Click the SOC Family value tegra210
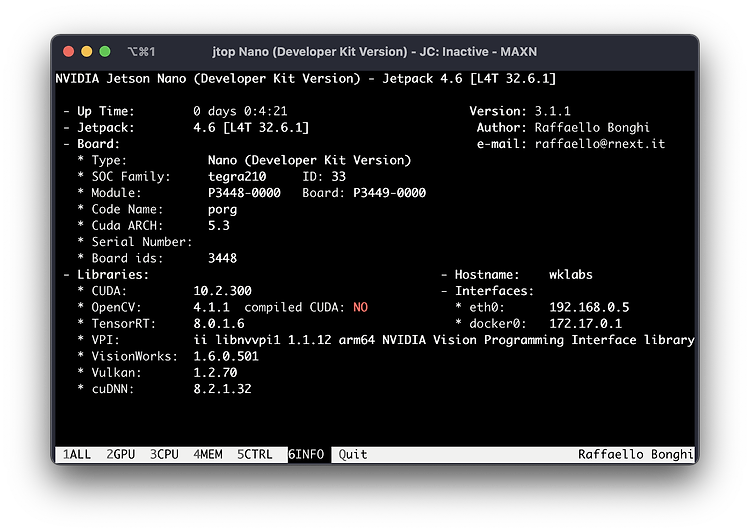Screen dimensions: 750x532 pos(237,177)
